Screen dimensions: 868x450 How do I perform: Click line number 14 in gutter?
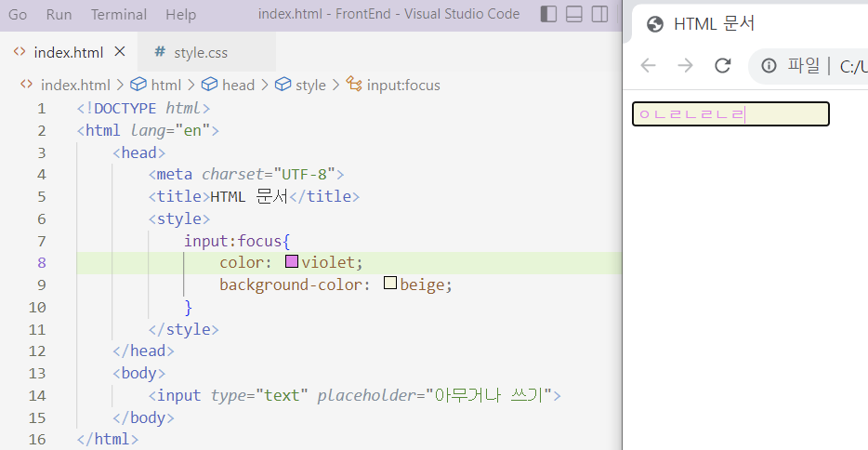click(37, 396)
